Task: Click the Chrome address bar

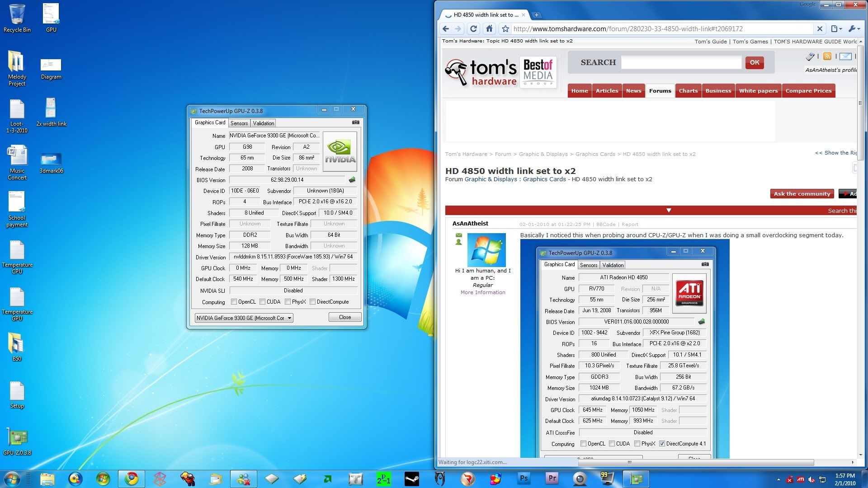Action: tap(662, 29)
